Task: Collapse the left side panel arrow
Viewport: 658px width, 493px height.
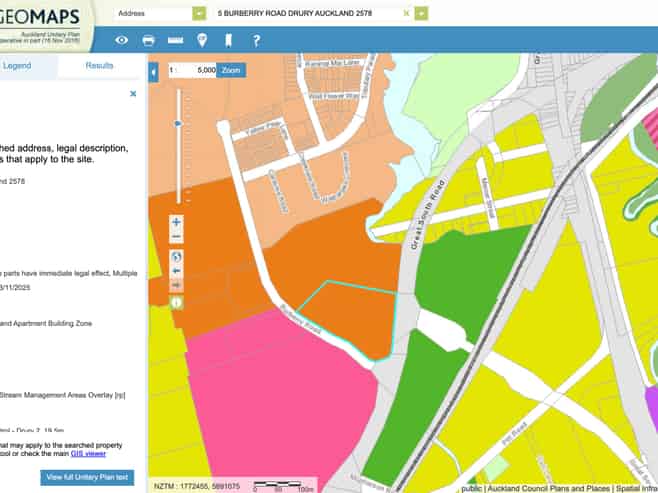Action: (153, 73)
